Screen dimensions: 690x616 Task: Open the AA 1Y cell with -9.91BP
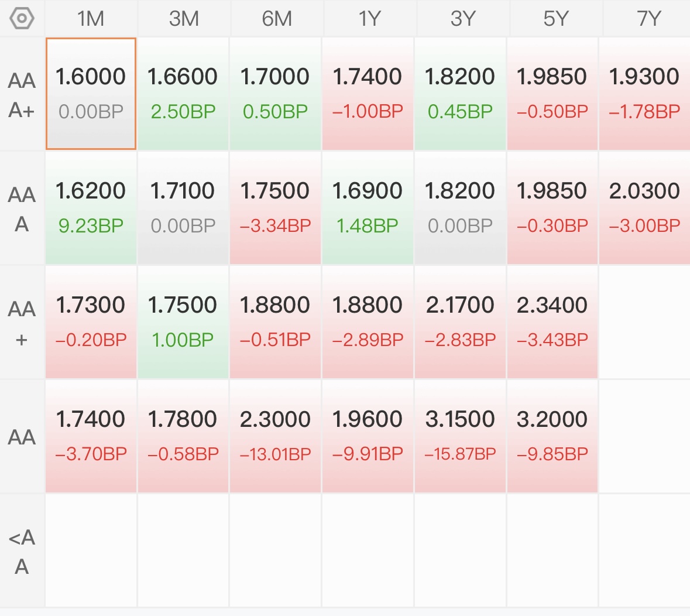tap(368, 436)
